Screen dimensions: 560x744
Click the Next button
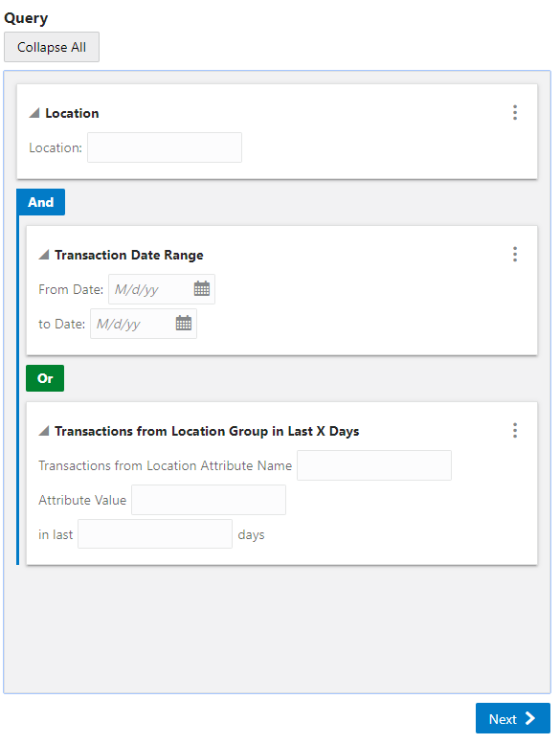coord(513,718)
